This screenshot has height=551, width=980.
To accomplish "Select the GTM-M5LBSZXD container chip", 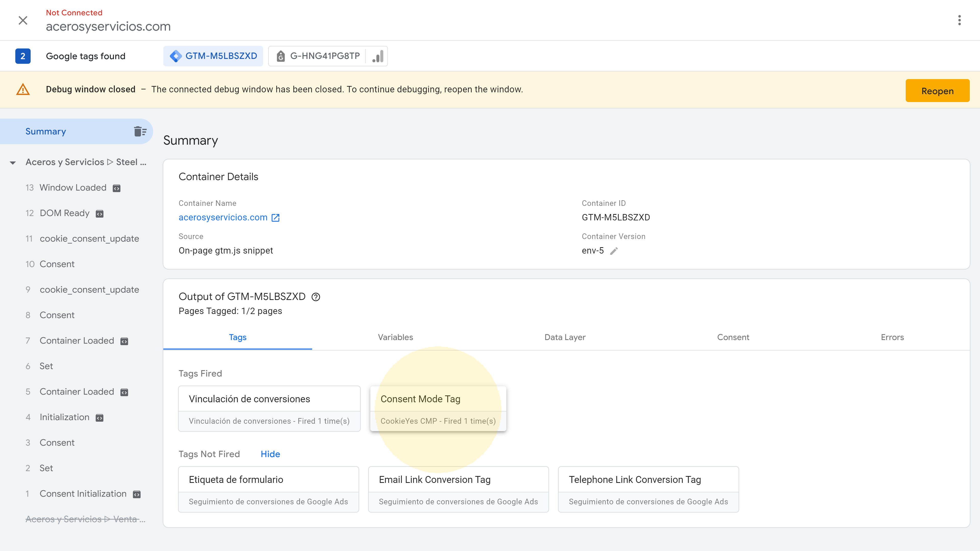I will [x=213, y=56].
